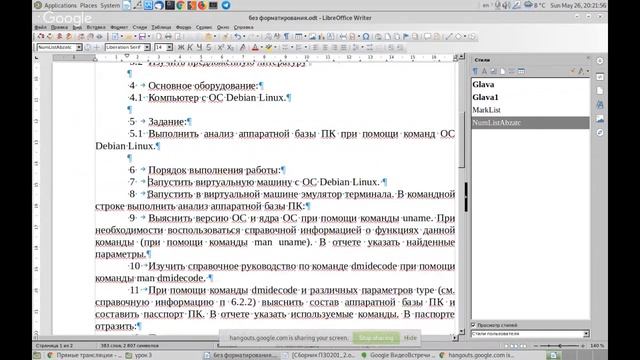Image resolution: width=640 pixels, height=360 pixels.
Task: Select the MarkList style in the list
Action: point(530,110)
